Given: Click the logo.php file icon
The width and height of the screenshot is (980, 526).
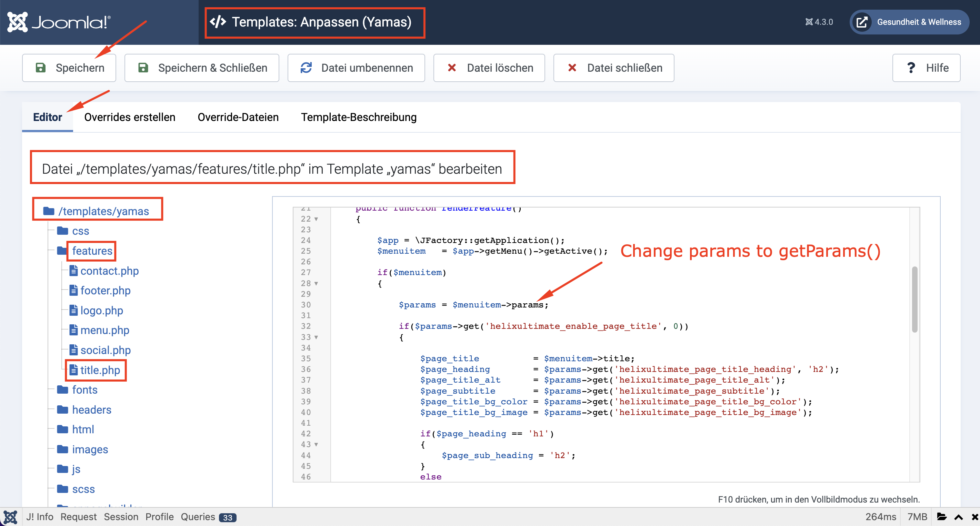Looking at the screenshot, I should point(74,310).
